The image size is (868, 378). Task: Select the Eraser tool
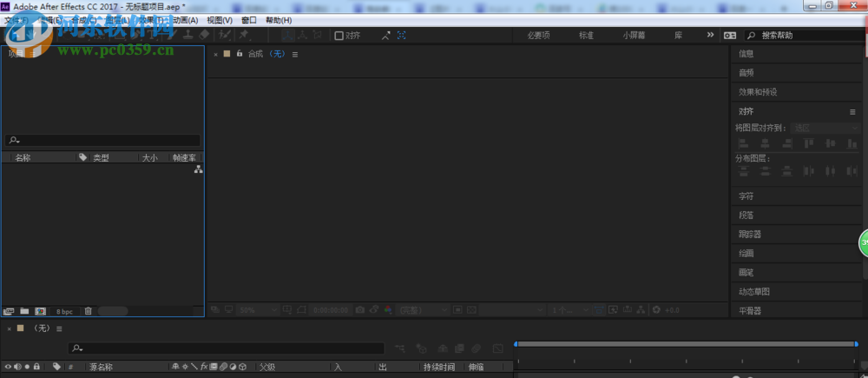click(x=204, y=35)
